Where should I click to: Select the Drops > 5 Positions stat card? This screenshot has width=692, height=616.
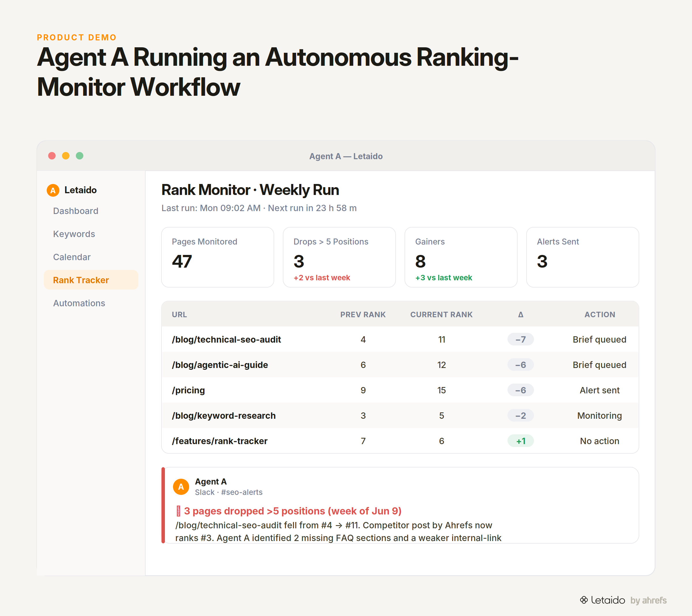click(339, 257)
